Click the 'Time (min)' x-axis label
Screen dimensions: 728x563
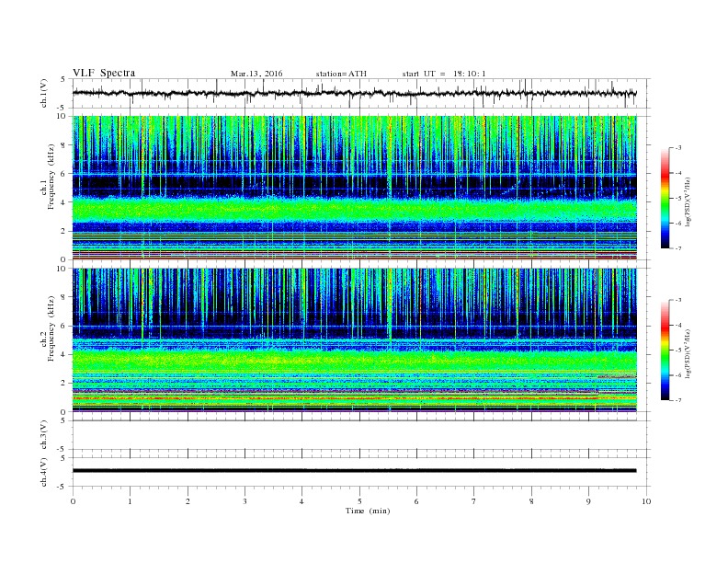[x=368, y=511]
